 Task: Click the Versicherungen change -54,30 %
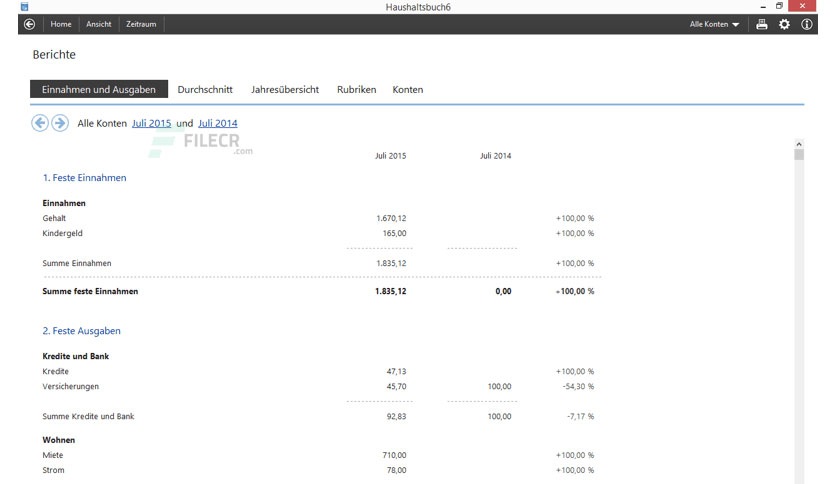[x=578, y=386]
